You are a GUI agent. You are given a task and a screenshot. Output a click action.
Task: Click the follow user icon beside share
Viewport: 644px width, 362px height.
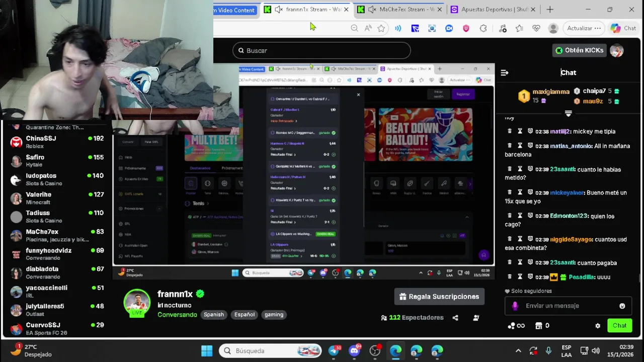[476, 318]
